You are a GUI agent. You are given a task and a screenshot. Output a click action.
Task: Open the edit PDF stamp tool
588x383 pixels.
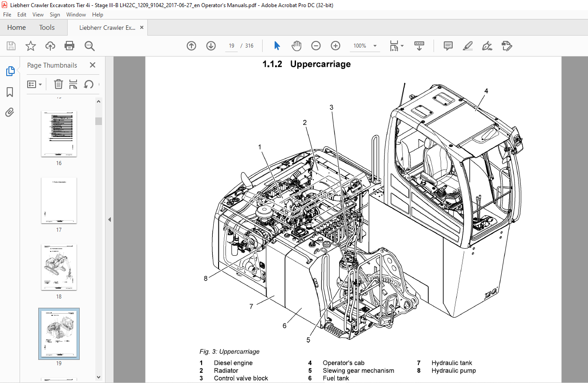pyautogui.click(x=507, y=46)
